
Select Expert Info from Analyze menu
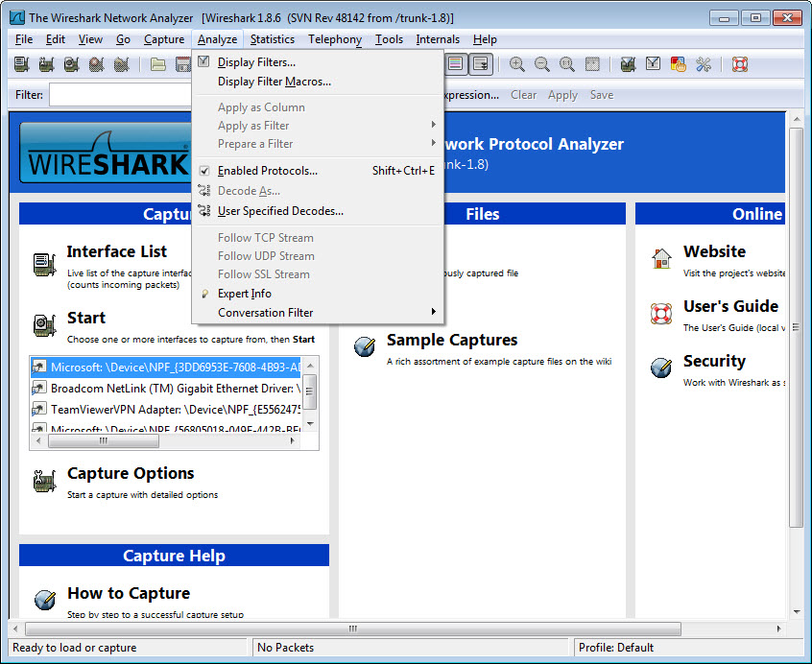coord(318,294)
